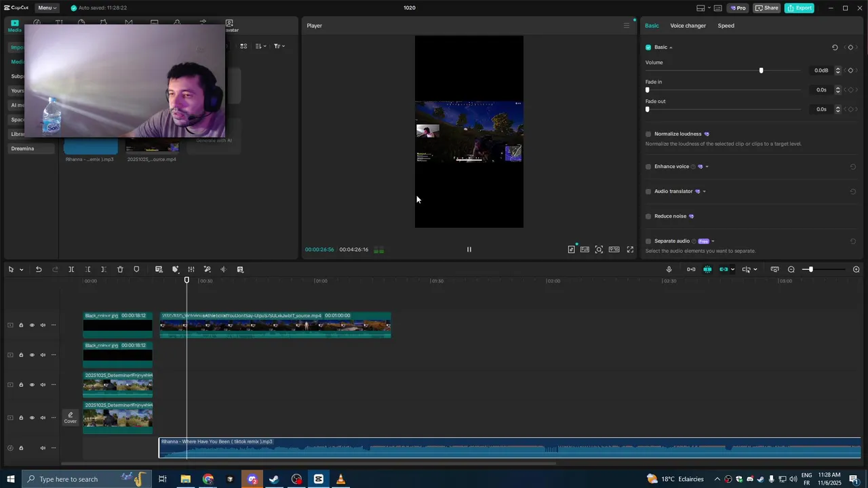The height and width of the screenshot is (488, 868).
Task: Click the sliders icon in timeline toolbar
Action: pyautogui.click(x=191, y=269)
